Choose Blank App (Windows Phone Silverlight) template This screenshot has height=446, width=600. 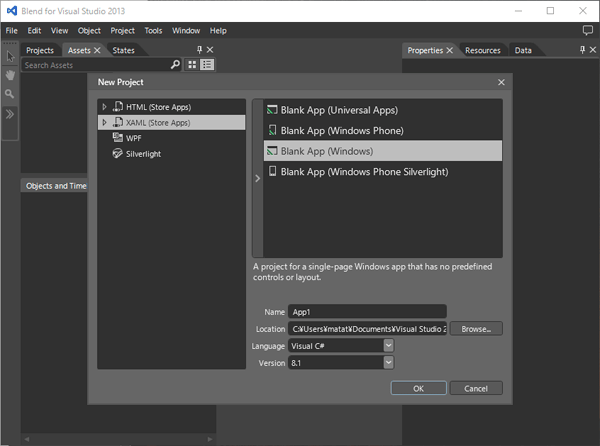pyautogui.click(x=383, y=172)
